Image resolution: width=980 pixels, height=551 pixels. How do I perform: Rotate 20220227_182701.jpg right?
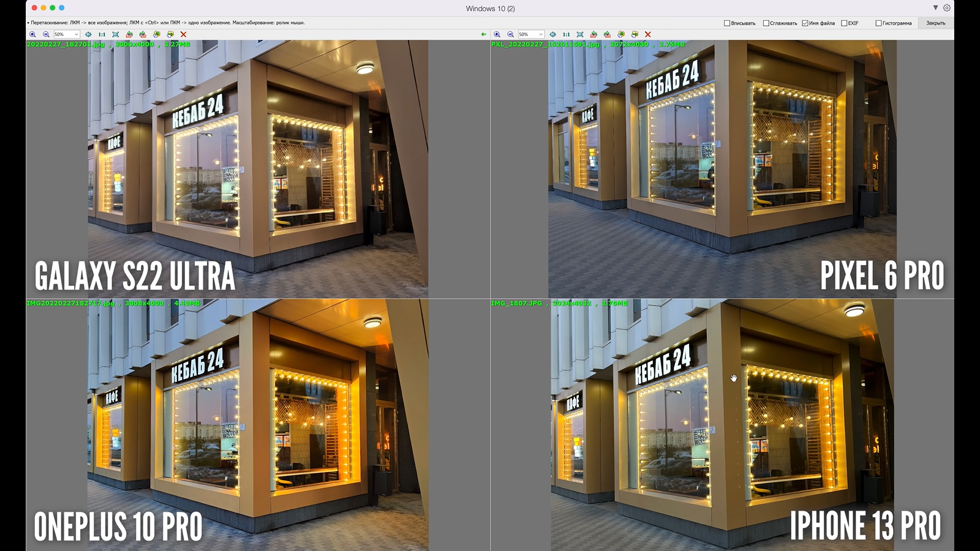tap(143, 34)
